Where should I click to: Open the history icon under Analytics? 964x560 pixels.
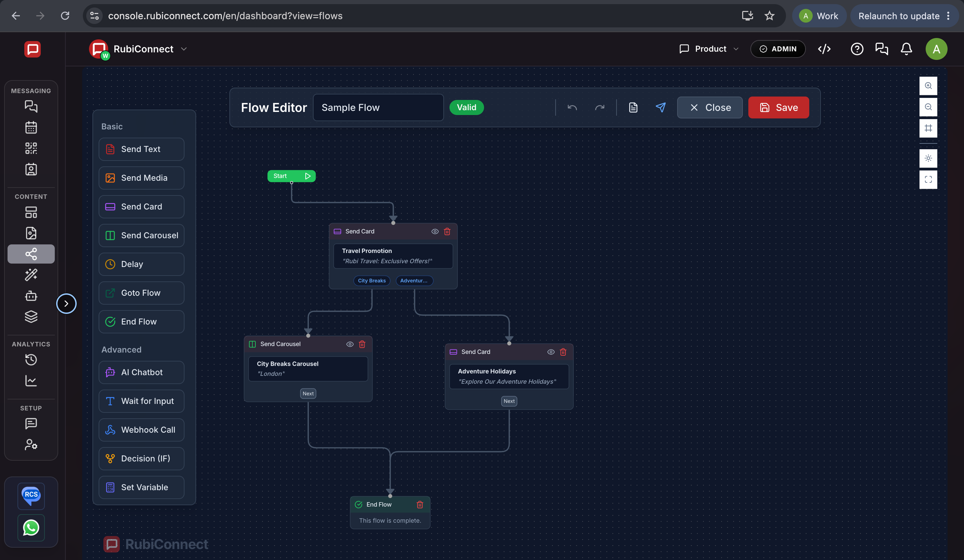tap(31, 359)
